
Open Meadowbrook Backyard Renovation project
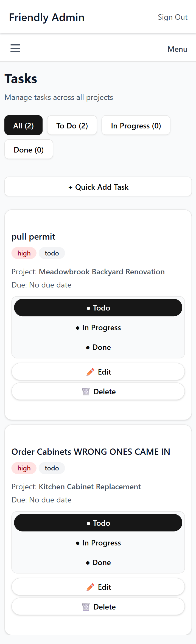pyautogui.click(x=102, y=272)
